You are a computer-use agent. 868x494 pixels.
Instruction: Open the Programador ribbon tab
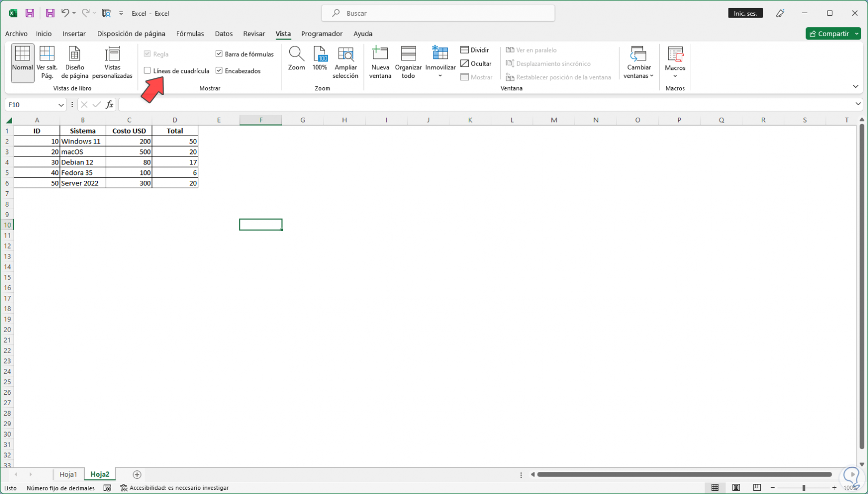pyautogui.click(x=322, y=34)
